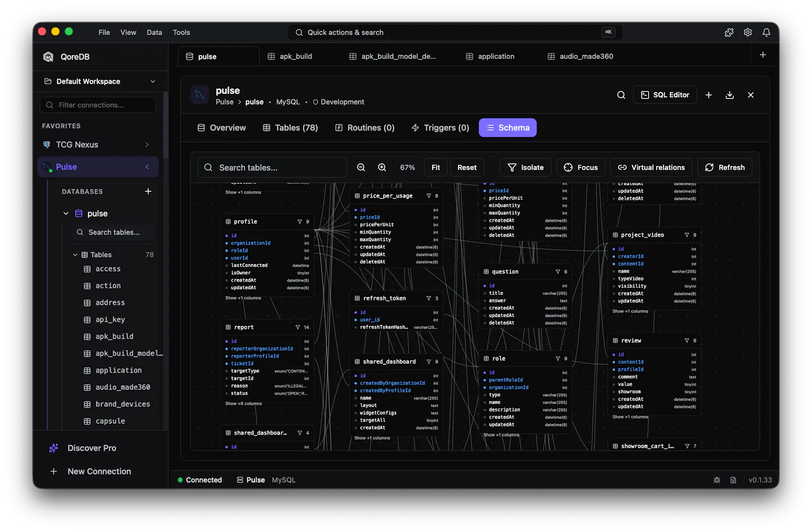
Task: Click filter icon on refresh_token table card
Action: tap(428, 298)
